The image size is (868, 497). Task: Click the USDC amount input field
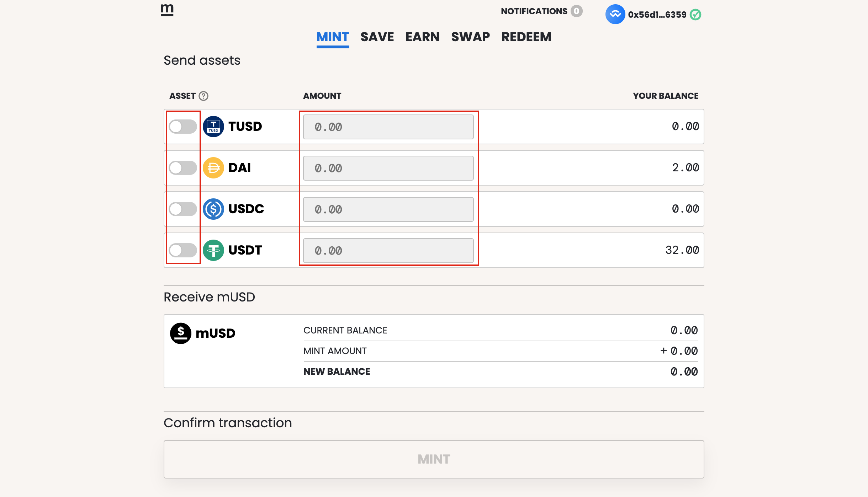[x=388, y=209]
